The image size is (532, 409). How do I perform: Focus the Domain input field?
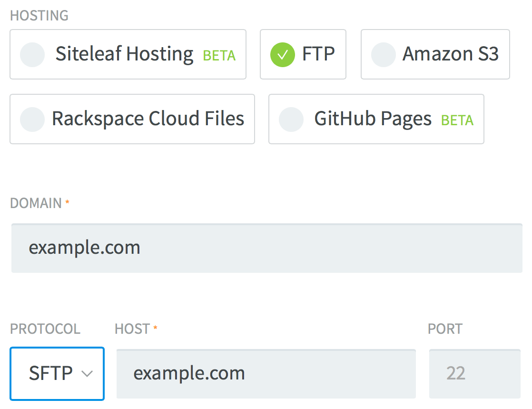point(266,248)
